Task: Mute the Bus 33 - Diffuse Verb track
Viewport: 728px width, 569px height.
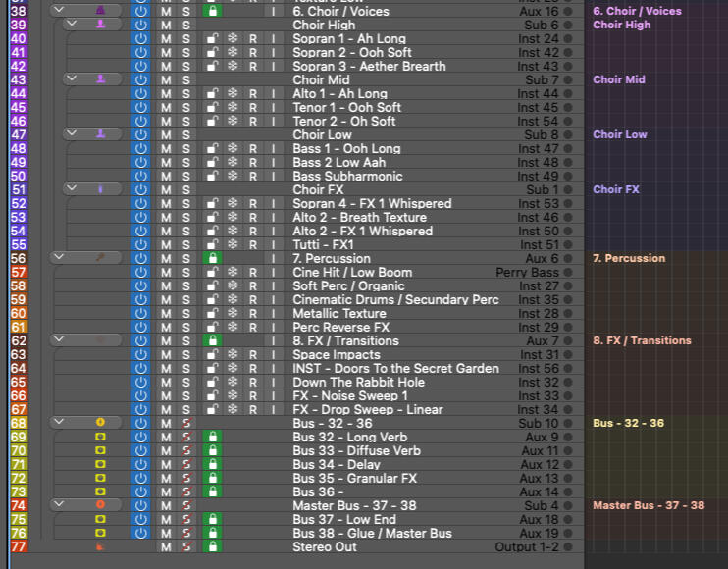Action: (x=166, y=450)
